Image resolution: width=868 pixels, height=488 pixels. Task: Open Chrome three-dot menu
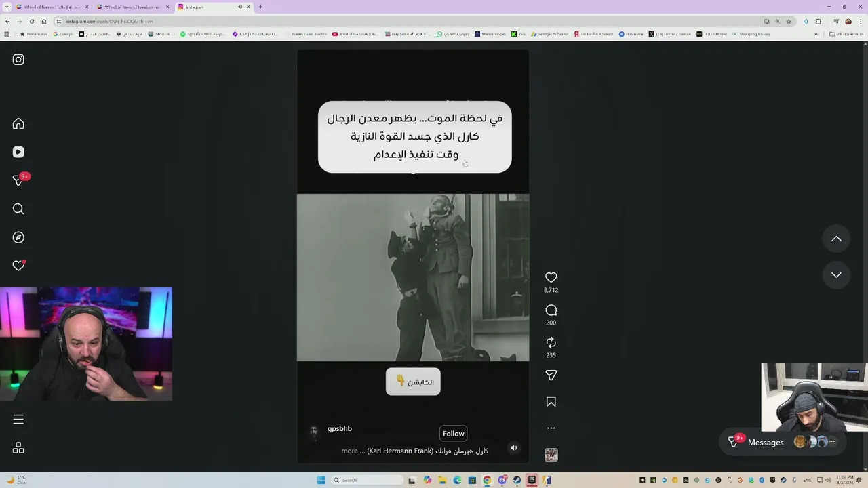coord(860,21)
